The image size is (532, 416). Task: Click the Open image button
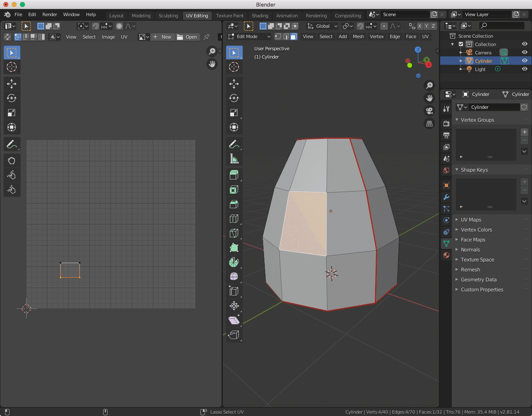(x=187, y=37)
